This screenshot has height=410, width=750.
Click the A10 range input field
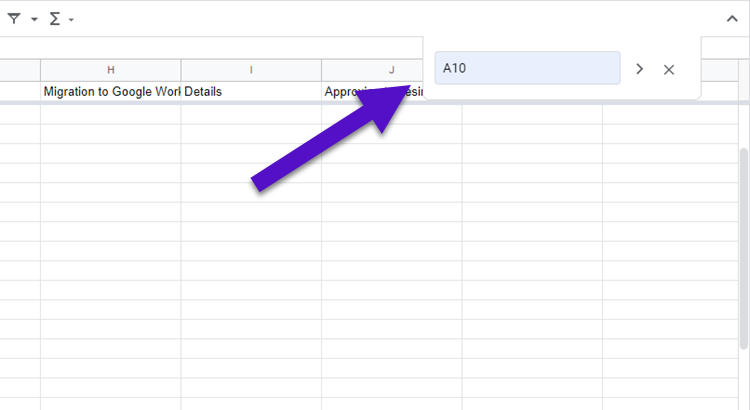[527, 68]
